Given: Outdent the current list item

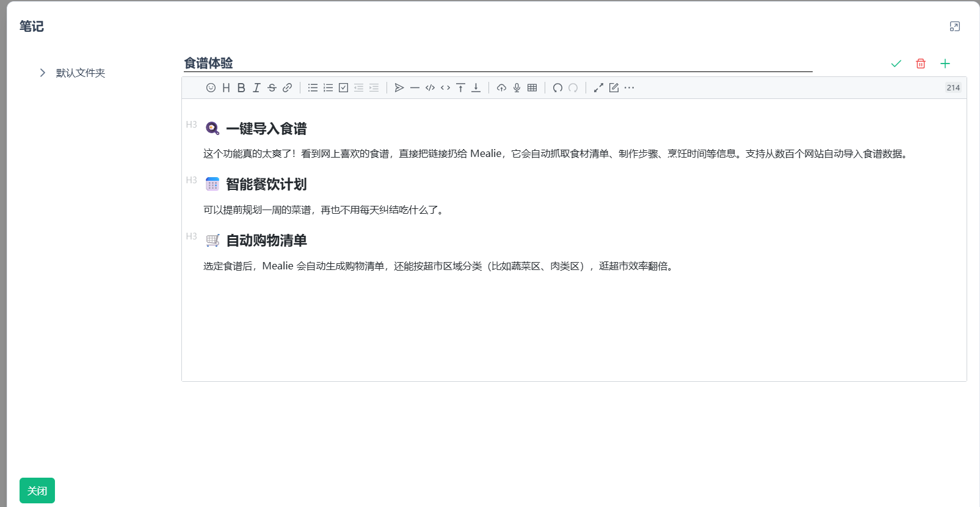Looking at the screenshot, I should pyautogui.click(x=358, y=88).
